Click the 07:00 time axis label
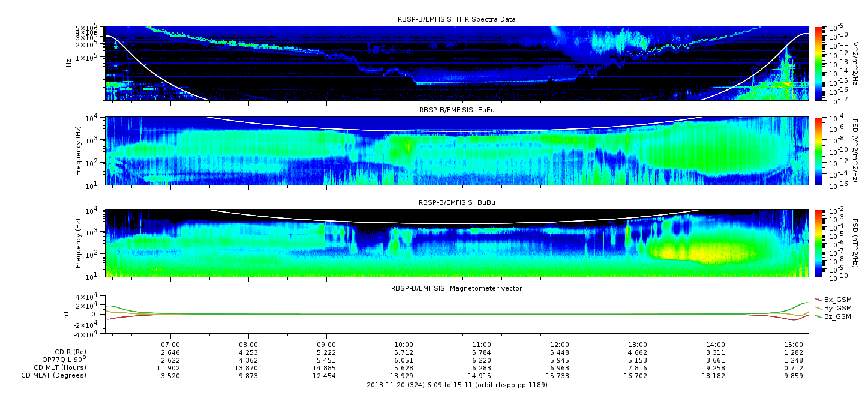 tap(171, 345)
